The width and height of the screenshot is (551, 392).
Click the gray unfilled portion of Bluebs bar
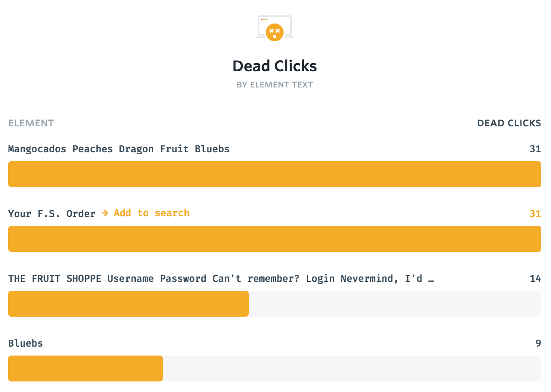click(x=352, y=369)
